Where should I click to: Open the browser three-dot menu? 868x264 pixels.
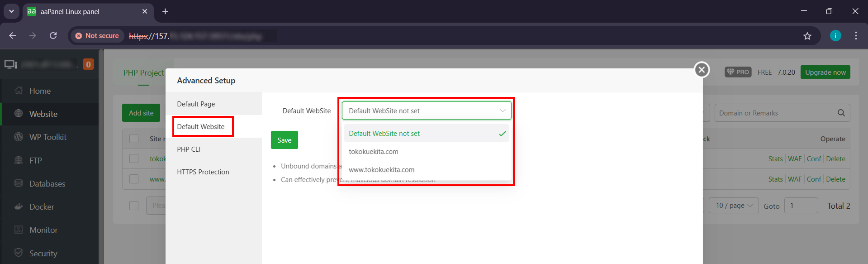[x=856, y=35]
